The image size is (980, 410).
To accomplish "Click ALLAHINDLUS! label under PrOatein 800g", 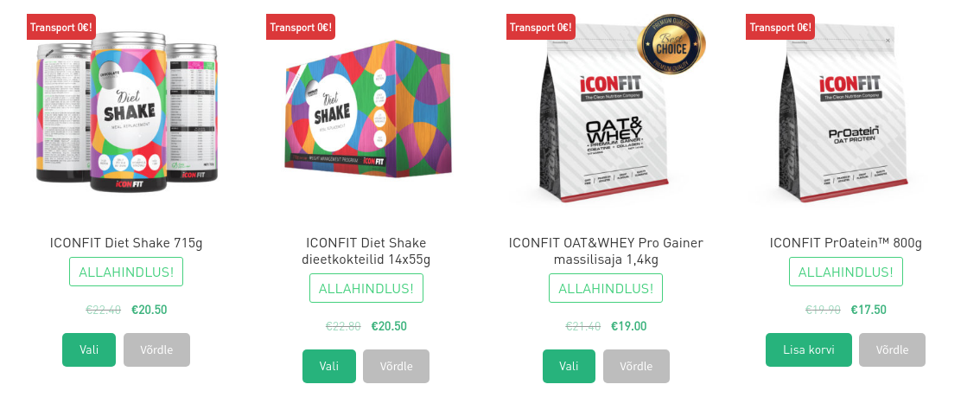I will 846,272.
